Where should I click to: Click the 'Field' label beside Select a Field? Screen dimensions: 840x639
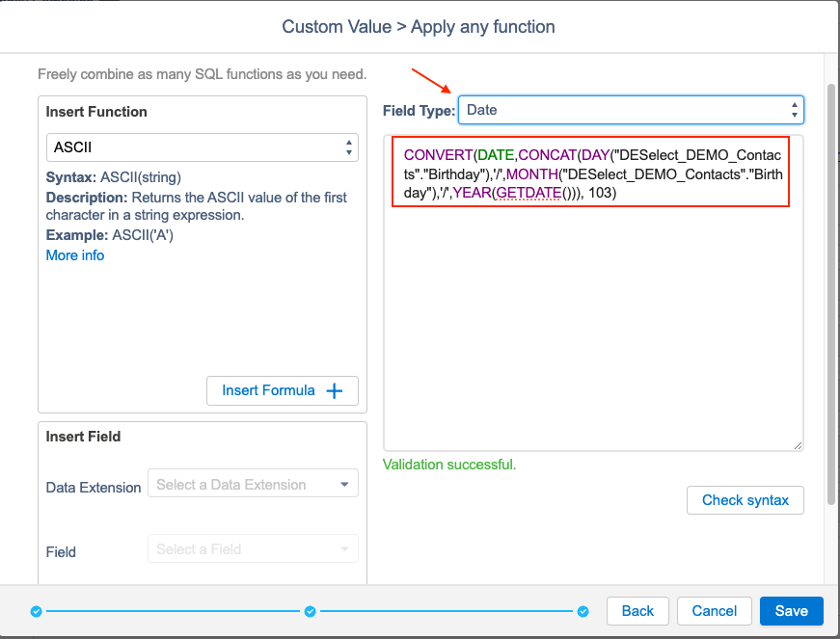(x=61, y=551)
